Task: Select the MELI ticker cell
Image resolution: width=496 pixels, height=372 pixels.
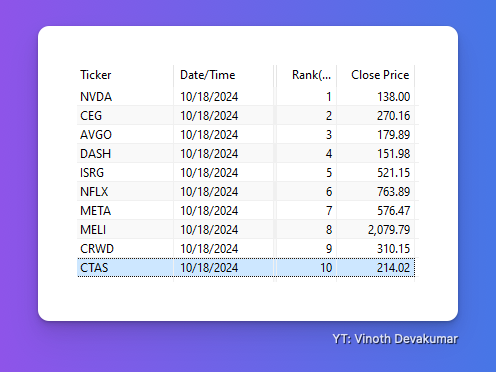Action: tap(125, 230)
